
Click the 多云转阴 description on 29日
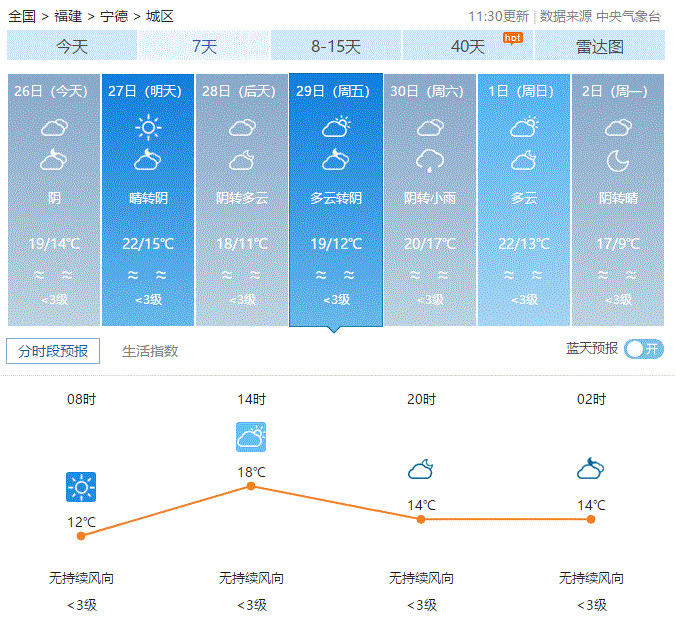pos(336,198)
